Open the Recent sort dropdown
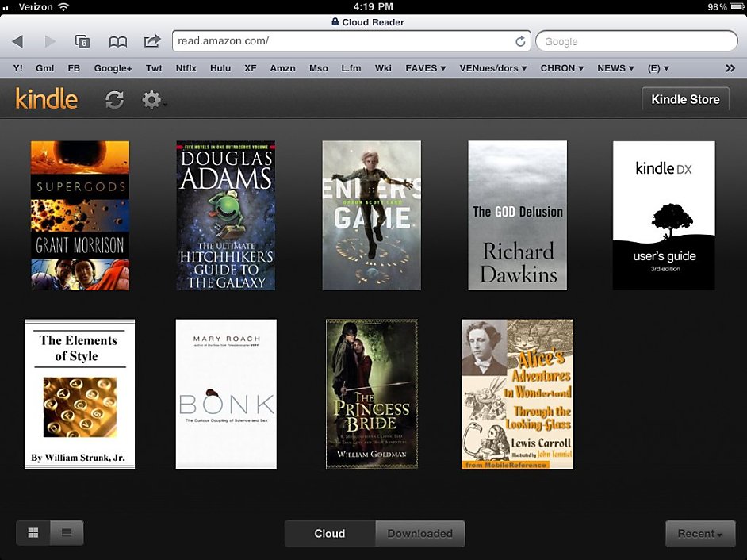Image resolution: width=747 pixels, height=560 pixels. [700, 533]
